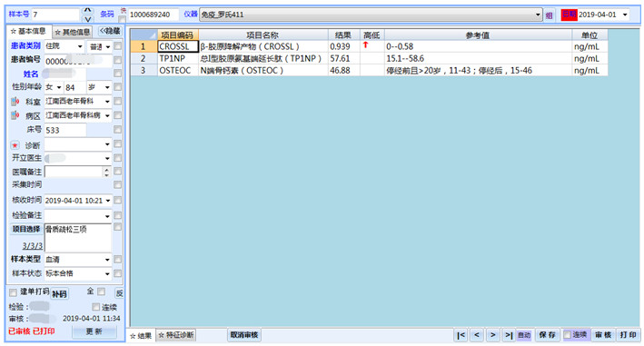Jump to last record navigation button
Viewport: 644px width, 346px height.
[x=509, y=335]
